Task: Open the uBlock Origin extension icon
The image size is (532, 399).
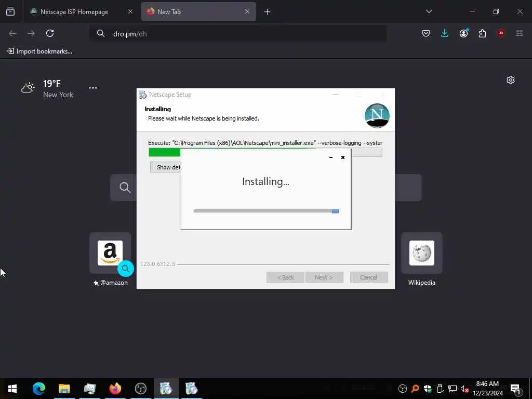Action: [x=501, y=33]
